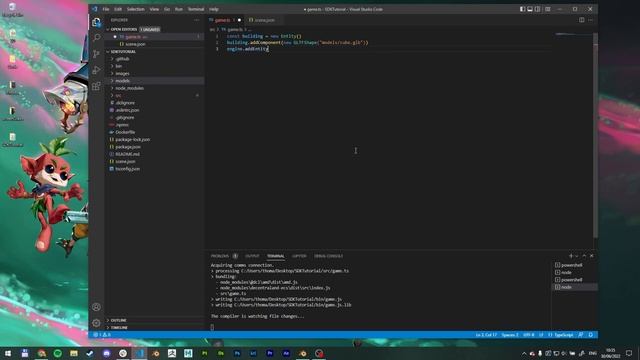This screenshot has height=360, width=640.
Task: Collapse the SDKTutorial folder section
Action: (122, 52)
